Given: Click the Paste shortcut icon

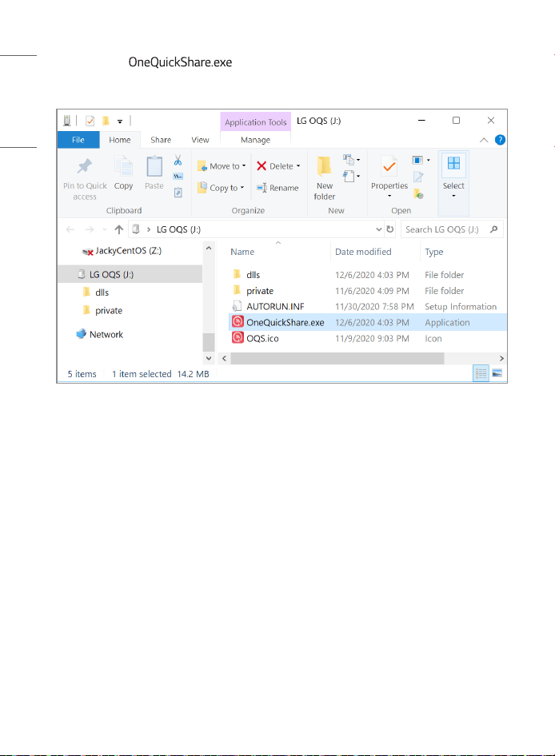Looking at the screenshot, I should point(178,193).
